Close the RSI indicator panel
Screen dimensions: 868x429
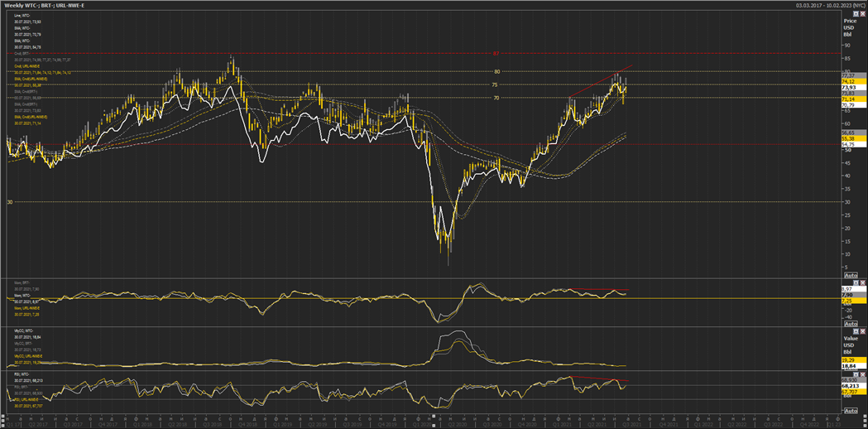[862, 374]
